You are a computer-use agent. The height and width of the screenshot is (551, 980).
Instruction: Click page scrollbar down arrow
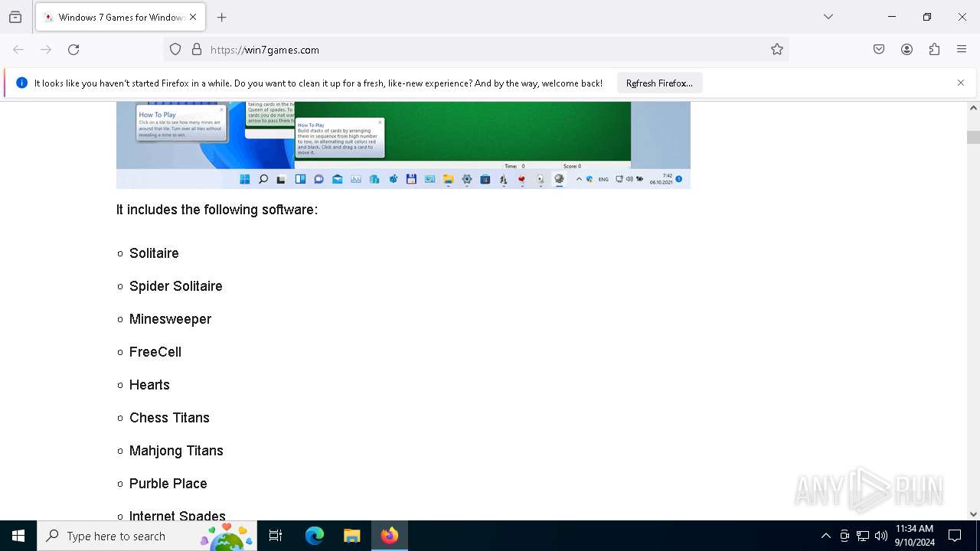(973, 514)
